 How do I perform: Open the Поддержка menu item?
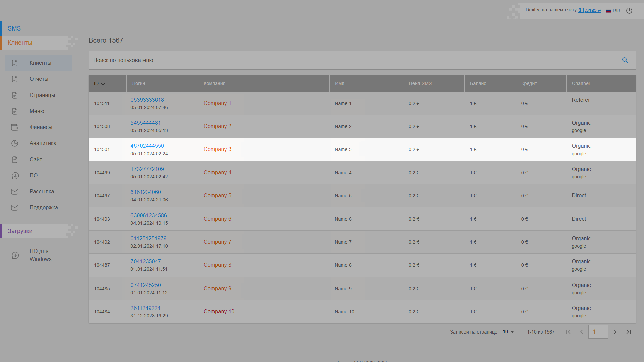pyautogui.click(x=44, y=208)
